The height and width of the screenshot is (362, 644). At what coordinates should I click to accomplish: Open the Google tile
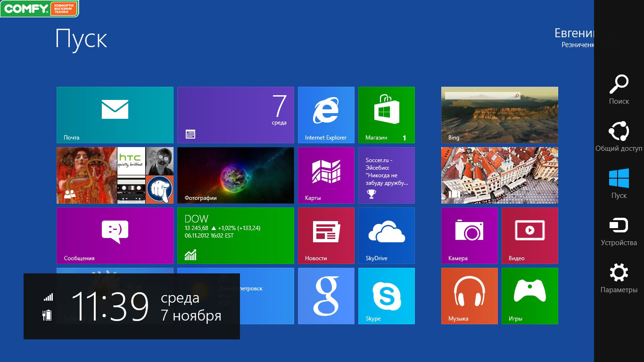[x=326, y=296]
